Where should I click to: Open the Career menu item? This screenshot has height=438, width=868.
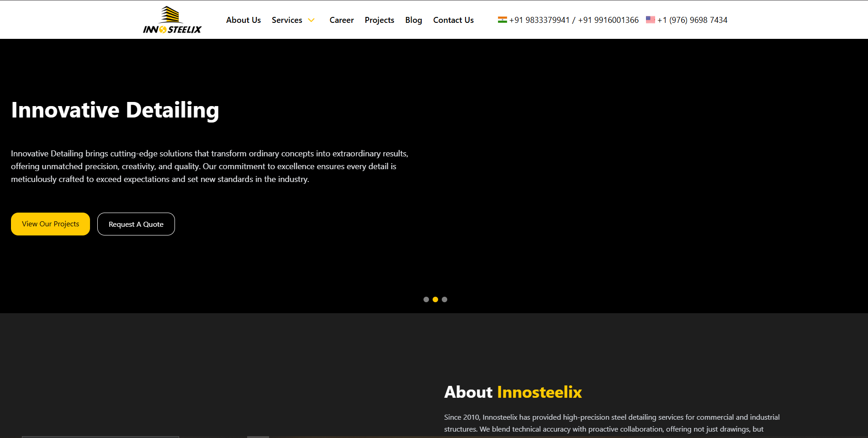coord(341,20)
